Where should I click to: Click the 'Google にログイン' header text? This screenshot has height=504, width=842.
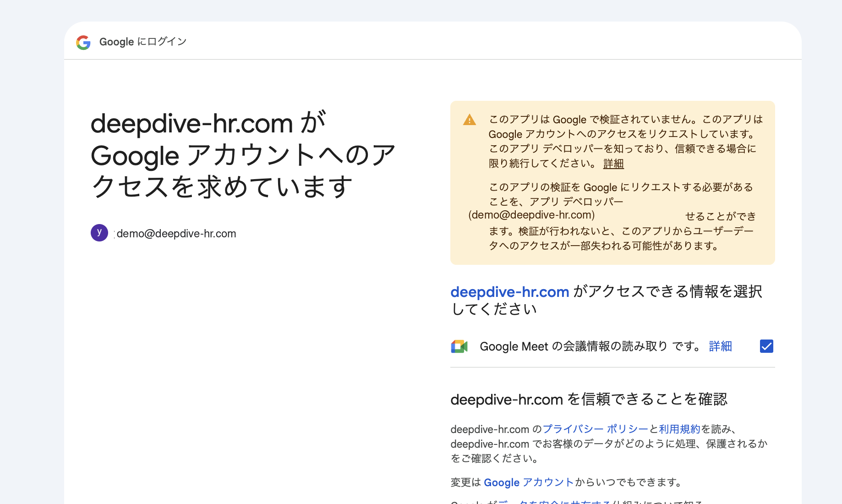coord(143,42)
